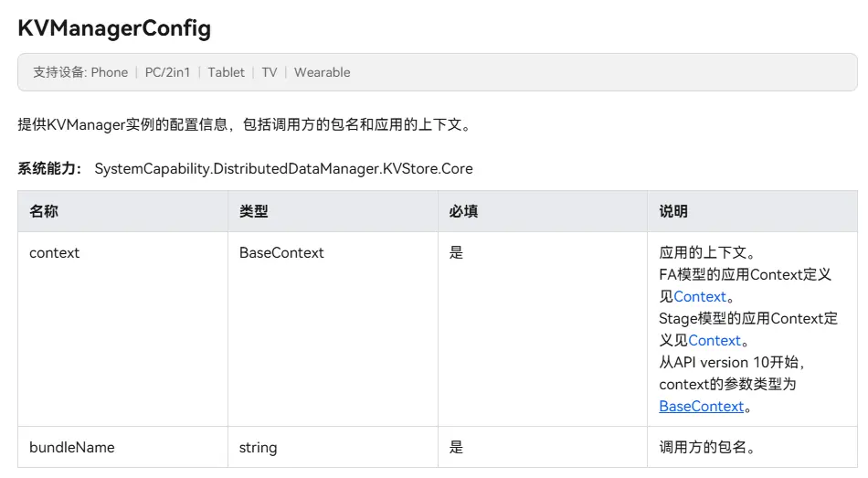868x478 pixels.
Task: Click TV in supported devices bar
Action: click(270, 72)
